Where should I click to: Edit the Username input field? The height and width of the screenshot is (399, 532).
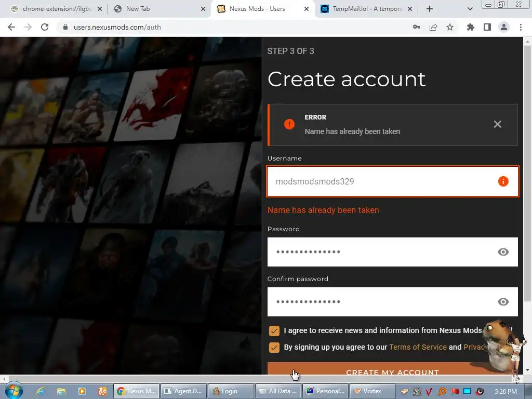tap(393, 181)
